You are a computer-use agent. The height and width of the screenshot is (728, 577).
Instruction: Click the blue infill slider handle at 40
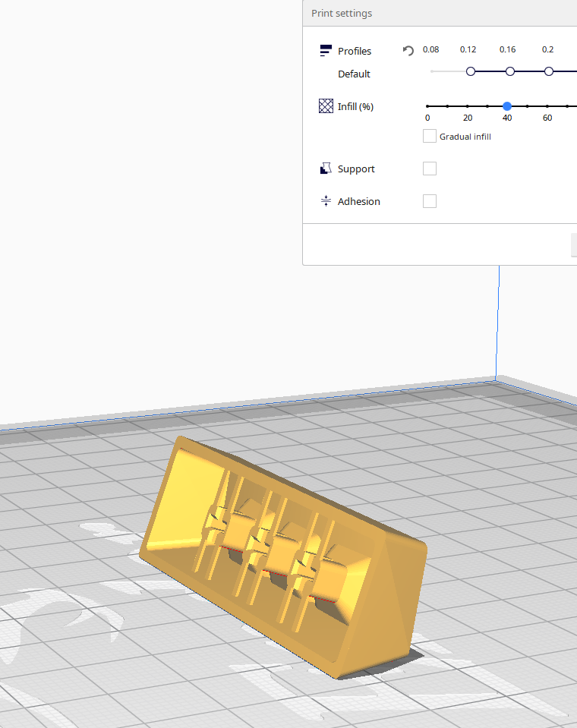point(507,106)
